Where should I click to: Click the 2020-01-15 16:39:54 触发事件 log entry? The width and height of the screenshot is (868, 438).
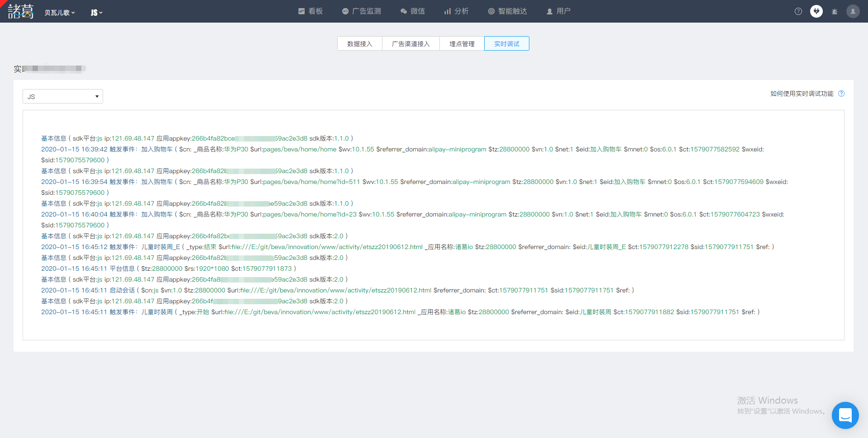tap(415, 187)
